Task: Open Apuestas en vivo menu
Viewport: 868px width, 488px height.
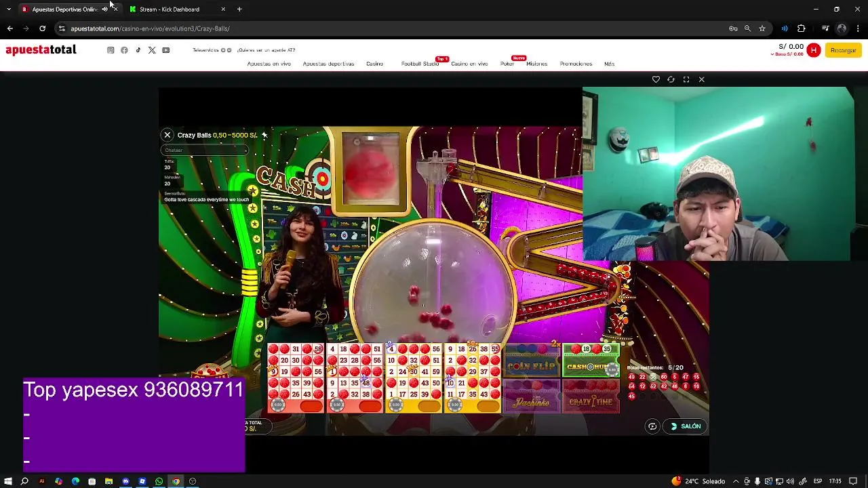Action: coord(269,64)
